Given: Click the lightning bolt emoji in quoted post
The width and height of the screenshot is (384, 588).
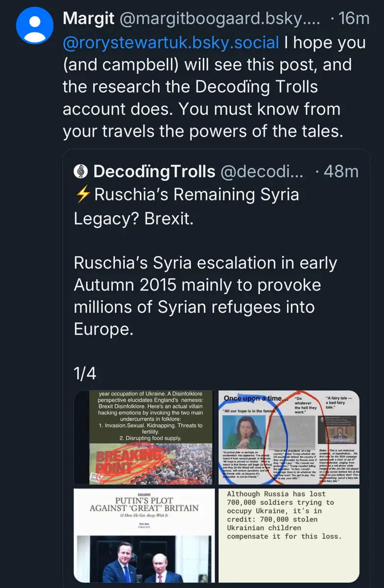Looking at the screenshot, I should [82, 195].
